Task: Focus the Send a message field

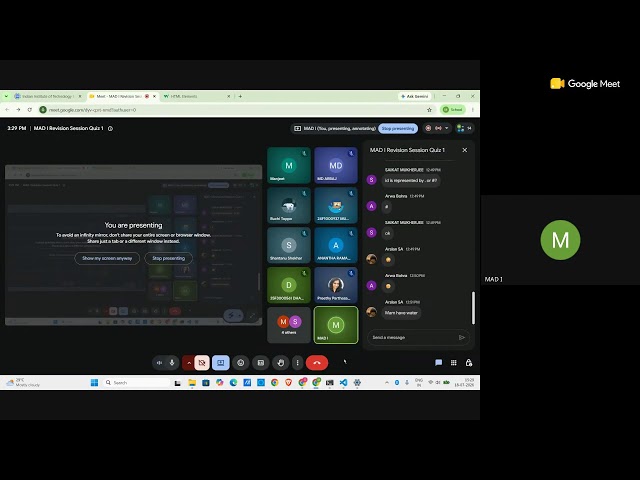Action: (412, 337)
